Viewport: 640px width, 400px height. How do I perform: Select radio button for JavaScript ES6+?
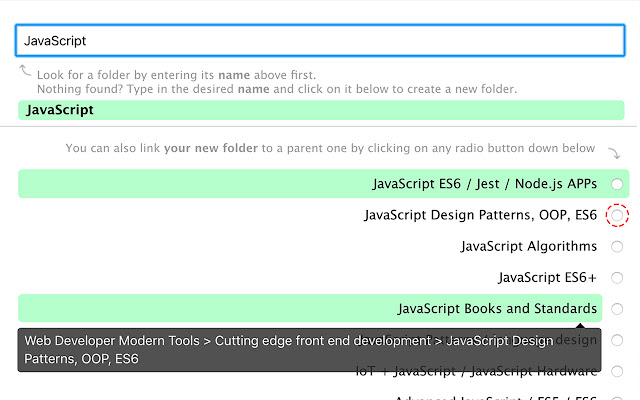(x=617, y=278)
